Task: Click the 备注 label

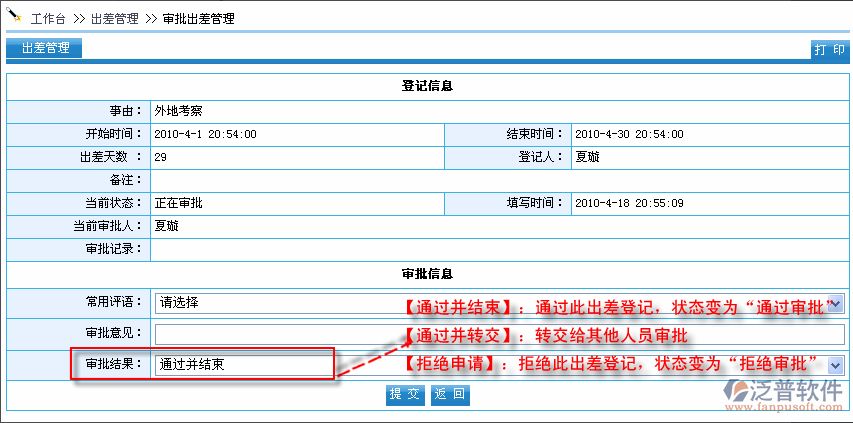Action: pyautogui.click(x=126, y=180)
